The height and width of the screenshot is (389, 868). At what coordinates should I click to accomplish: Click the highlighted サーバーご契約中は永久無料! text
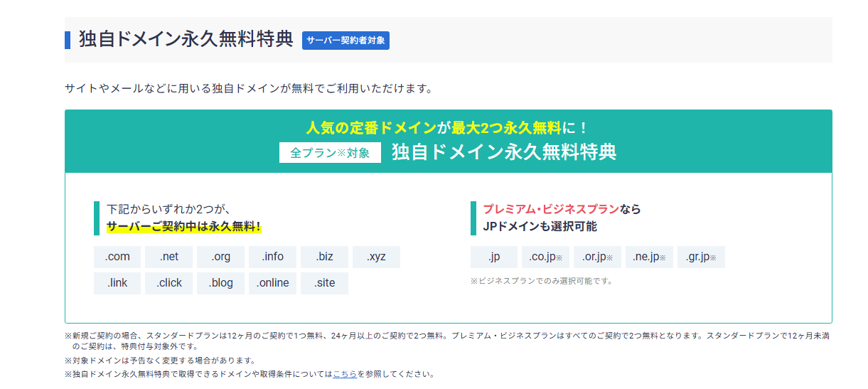184,227
